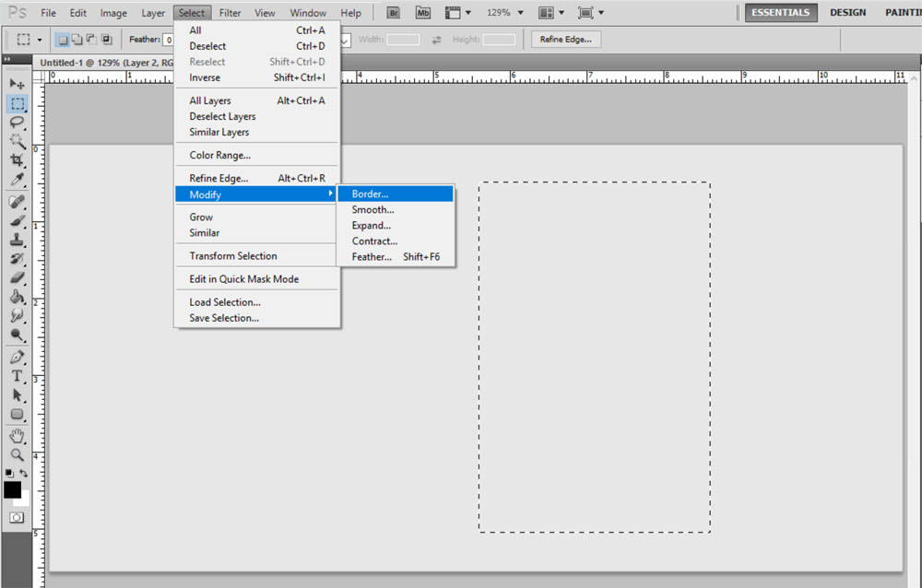922x588 pixels.
Task: Expand the Marquee tool options arrow
Action: click(x=40, y=39)
